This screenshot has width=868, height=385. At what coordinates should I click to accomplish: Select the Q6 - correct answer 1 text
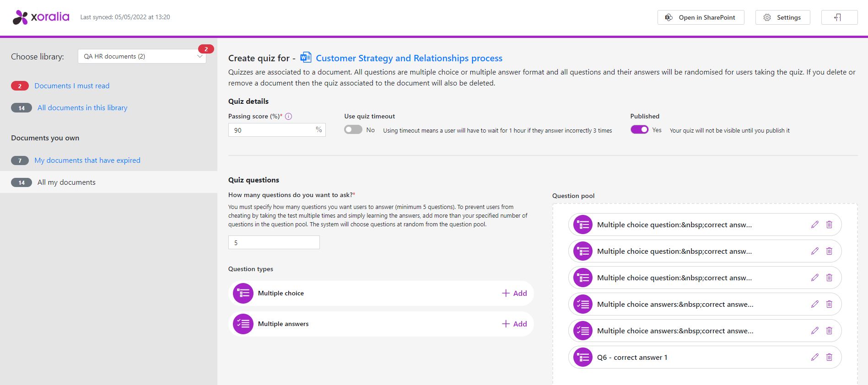click(632, 357)
